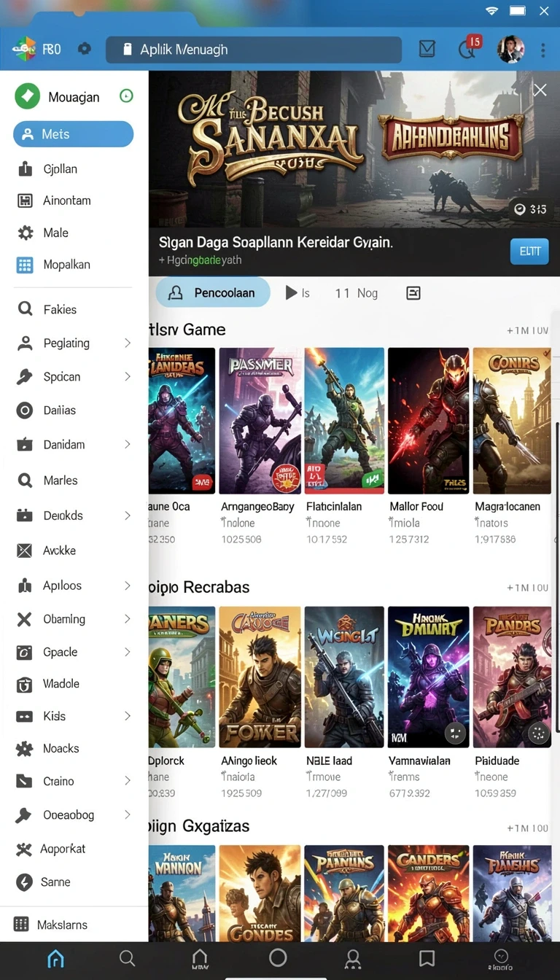Expand the Spdcan submenu chevron

tap(128, 376)
